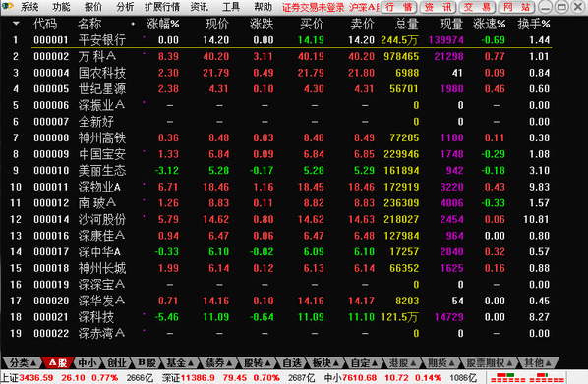The image size is (588, 384).
Task: Open the 工具 menu
Action: (x=231, y=7)
